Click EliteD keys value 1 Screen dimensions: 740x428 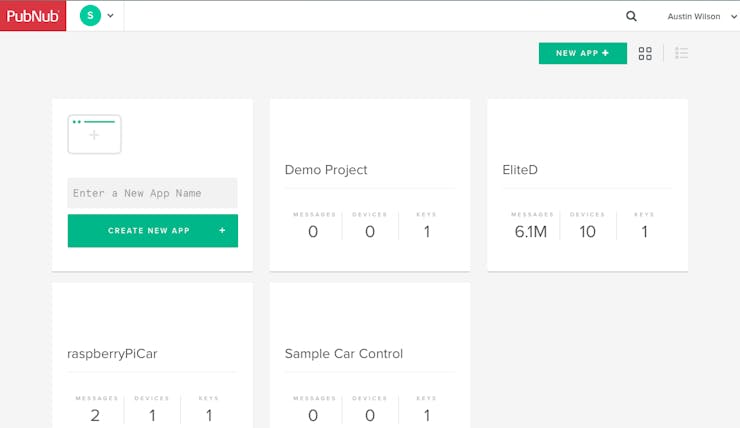click(x=644, y=232)
